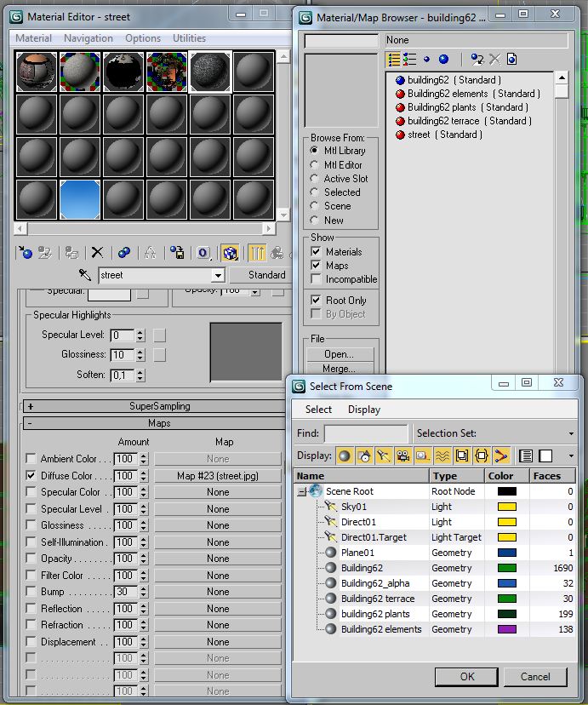
Task: Toggle Display Groups icon in Select From Scene
Action: click(462, 456)
